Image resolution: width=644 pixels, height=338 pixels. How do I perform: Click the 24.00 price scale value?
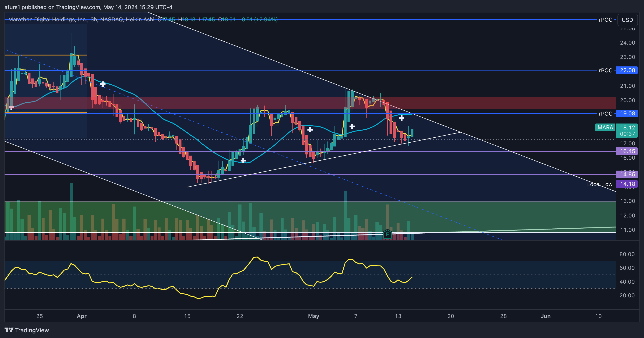627,43
